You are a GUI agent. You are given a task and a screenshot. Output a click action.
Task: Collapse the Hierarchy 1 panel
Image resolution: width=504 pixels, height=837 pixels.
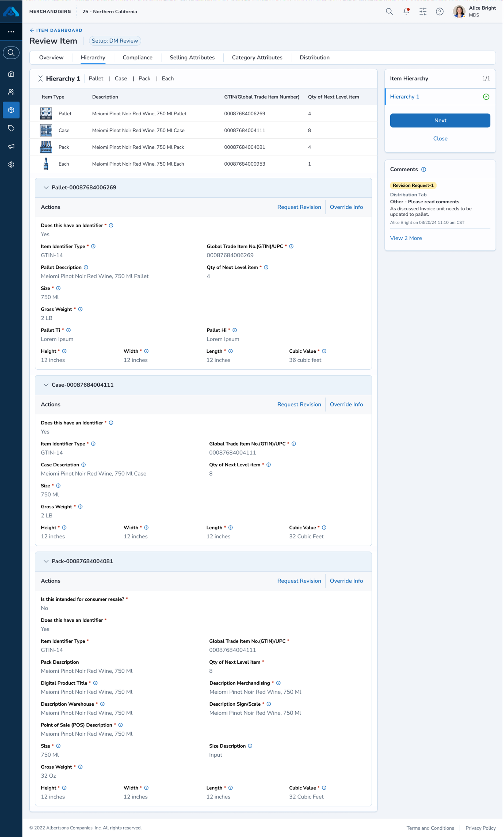[x=40, y=78]
